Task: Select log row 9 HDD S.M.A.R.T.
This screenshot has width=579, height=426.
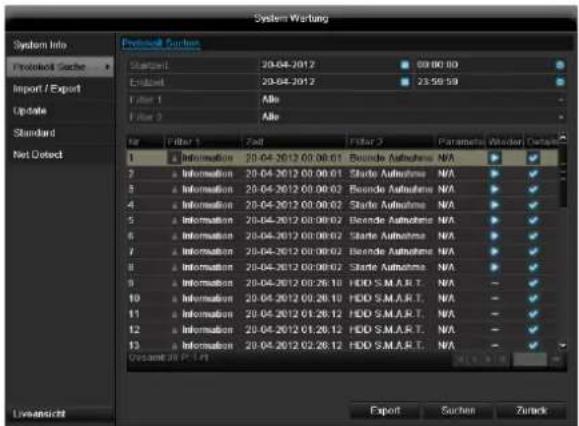Action: pyautogui.click(x=343, y=283)
